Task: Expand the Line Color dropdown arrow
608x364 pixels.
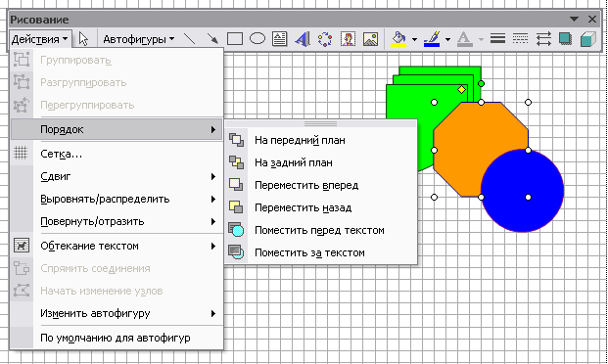Action: [x=447, y=39]
